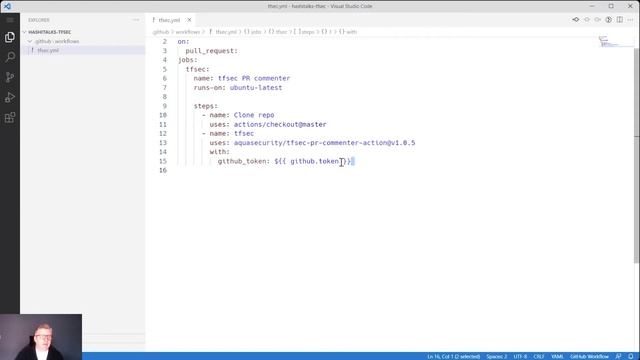Click the next change arrow icon
Image resolution: width=640 pixels, height=360 pixels.
598,20
